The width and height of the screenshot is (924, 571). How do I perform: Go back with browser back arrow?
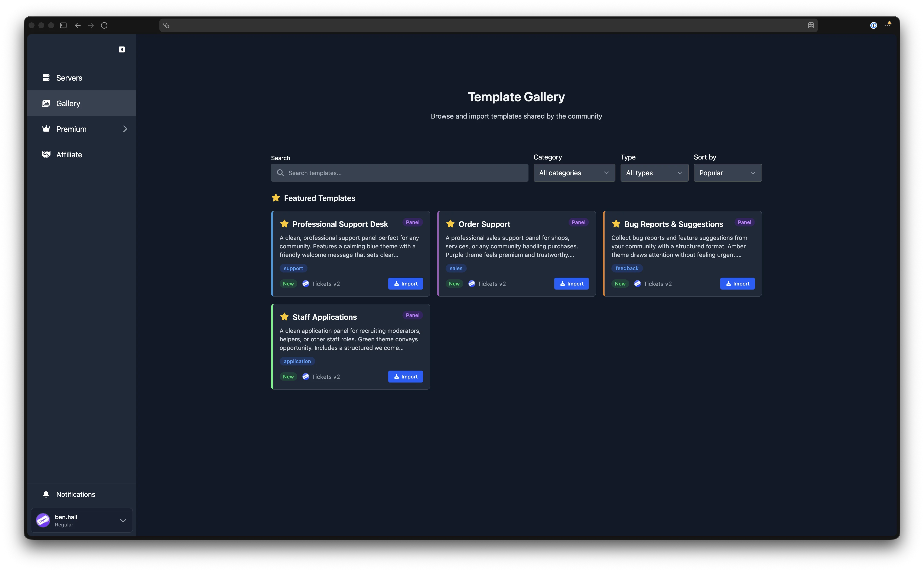[x=78, y=25]
